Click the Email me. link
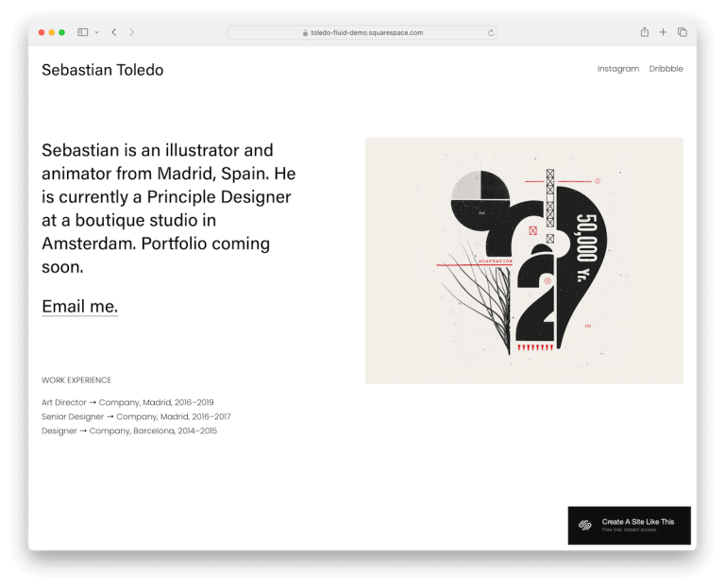Viewport: 725px width, 588px height. [80, 306]
